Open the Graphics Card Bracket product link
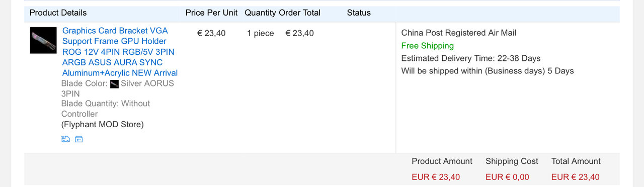 tap(120, 52)
